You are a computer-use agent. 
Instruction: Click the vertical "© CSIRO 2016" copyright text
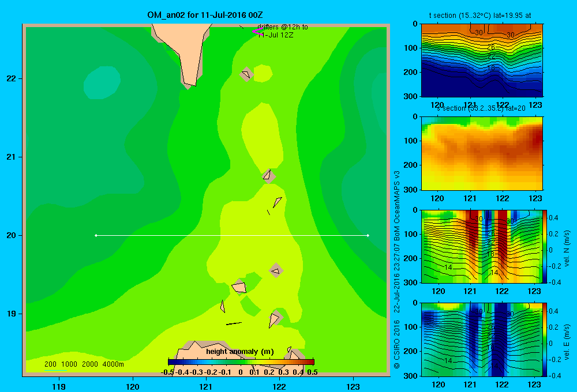click(397, 344)
